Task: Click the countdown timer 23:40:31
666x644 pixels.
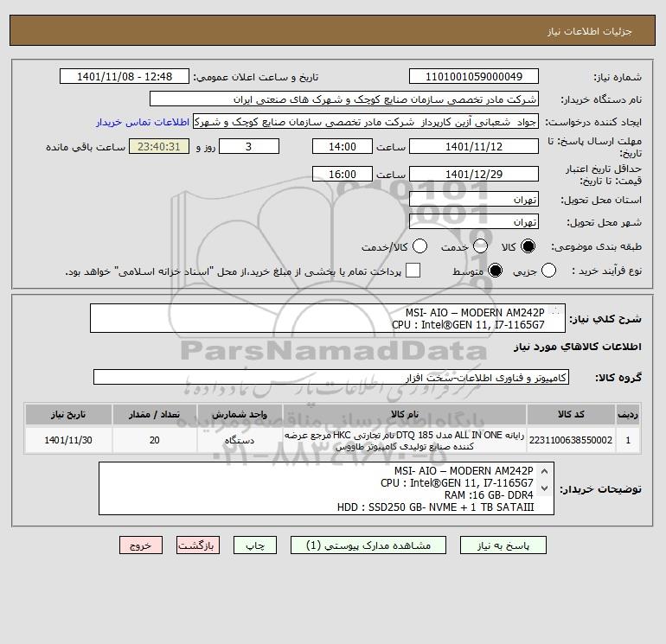Action: pos(159,146)
